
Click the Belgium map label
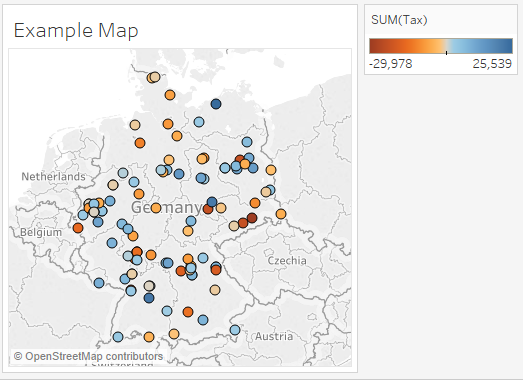point(41,232)
